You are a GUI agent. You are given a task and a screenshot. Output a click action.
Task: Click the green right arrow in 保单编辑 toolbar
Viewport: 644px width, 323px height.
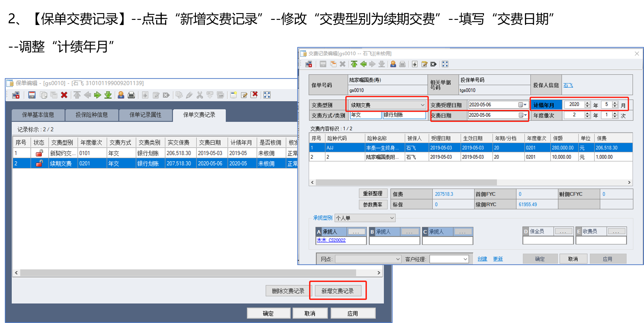pyautogui.click(x=97, y=95)
